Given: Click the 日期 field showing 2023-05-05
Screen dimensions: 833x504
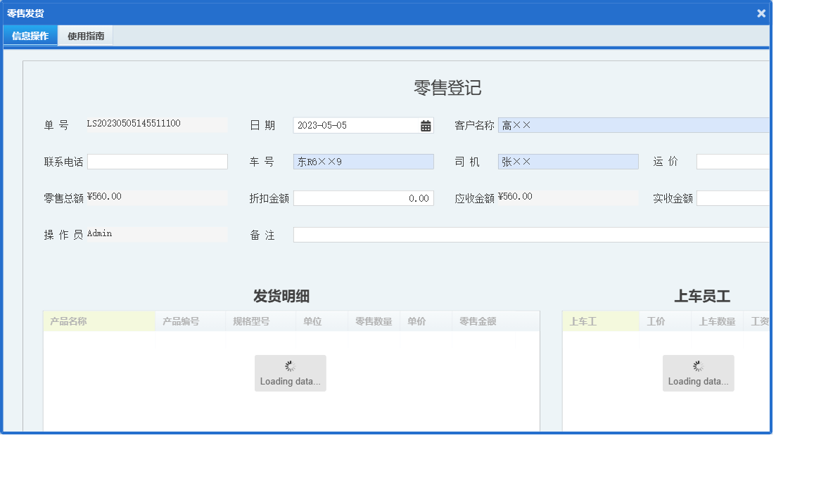Looking at the screenshot, I should coord(352,124).
